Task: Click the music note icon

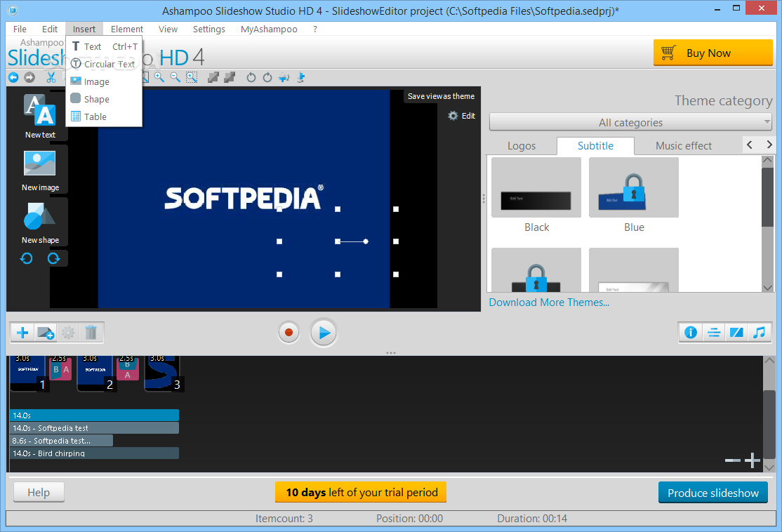Action: 759,333
